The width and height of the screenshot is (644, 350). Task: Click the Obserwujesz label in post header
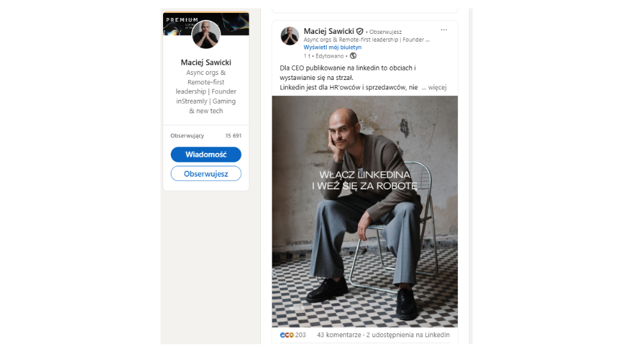(385, 31)
